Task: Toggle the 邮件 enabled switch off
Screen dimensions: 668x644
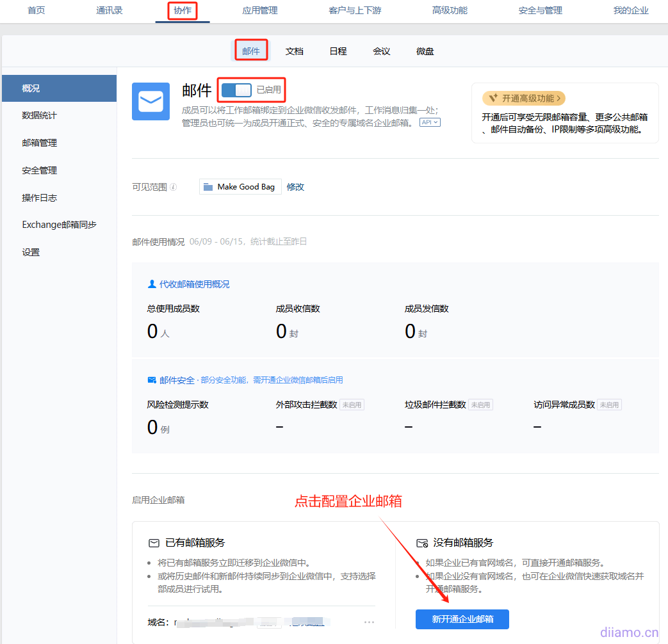Action: pyautogui.click(x=236, y=90)
